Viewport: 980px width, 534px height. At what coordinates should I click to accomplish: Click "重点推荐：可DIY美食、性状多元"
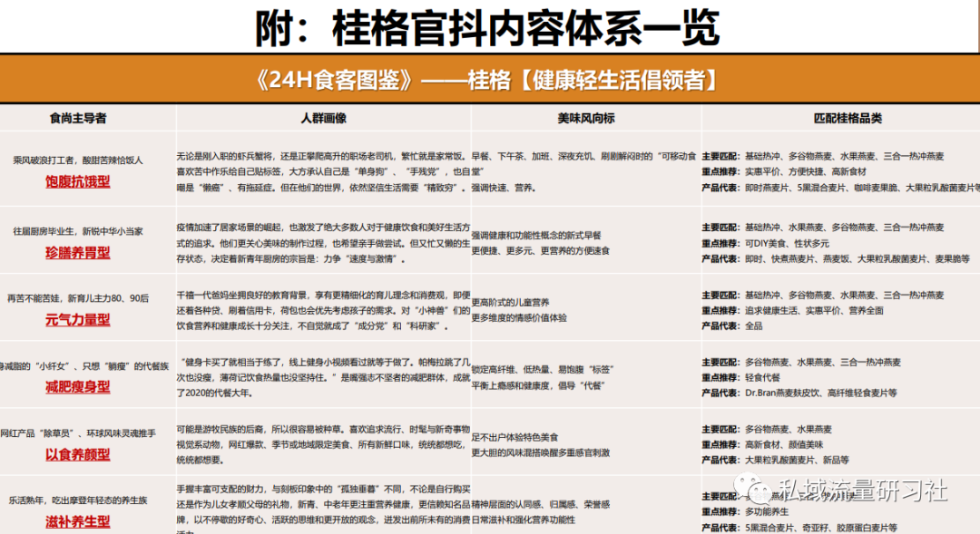click(766, 244)
